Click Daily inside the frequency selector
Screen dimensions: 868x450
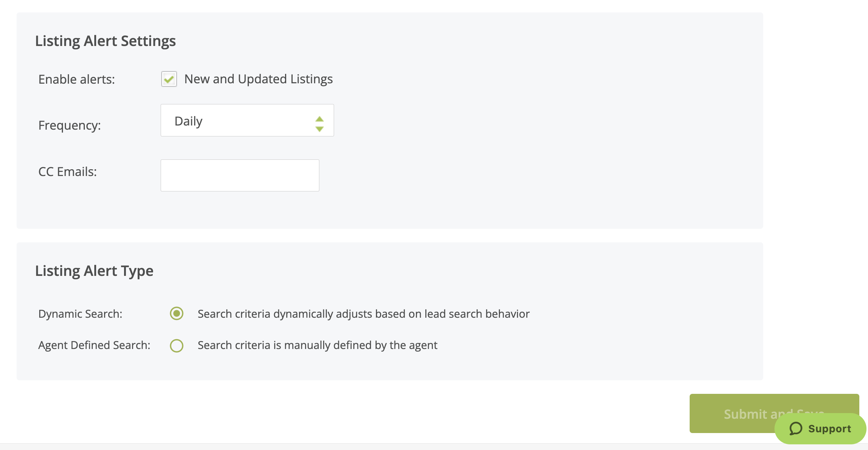[188, 120]
